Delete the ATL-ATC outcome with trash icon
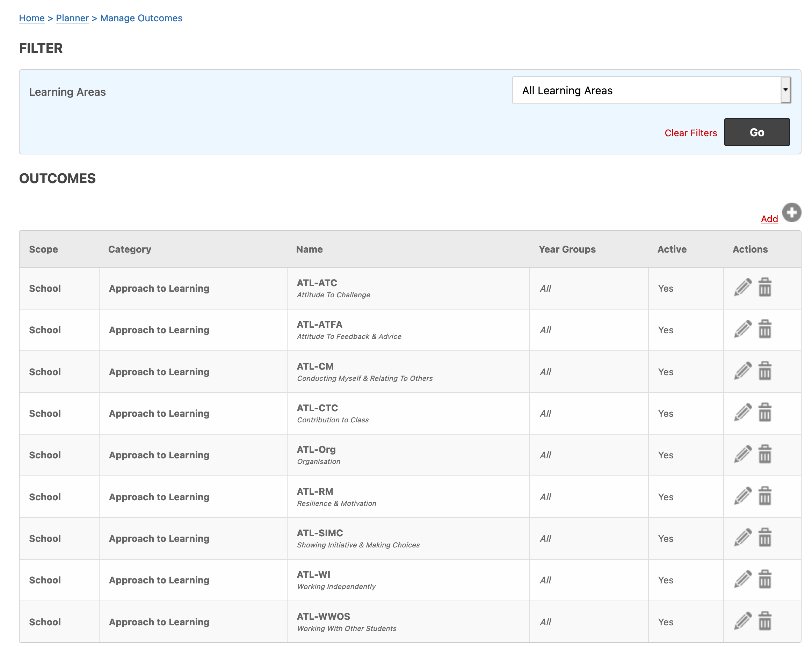The height and width of the screenshot is (647, 812). [764, 288]
